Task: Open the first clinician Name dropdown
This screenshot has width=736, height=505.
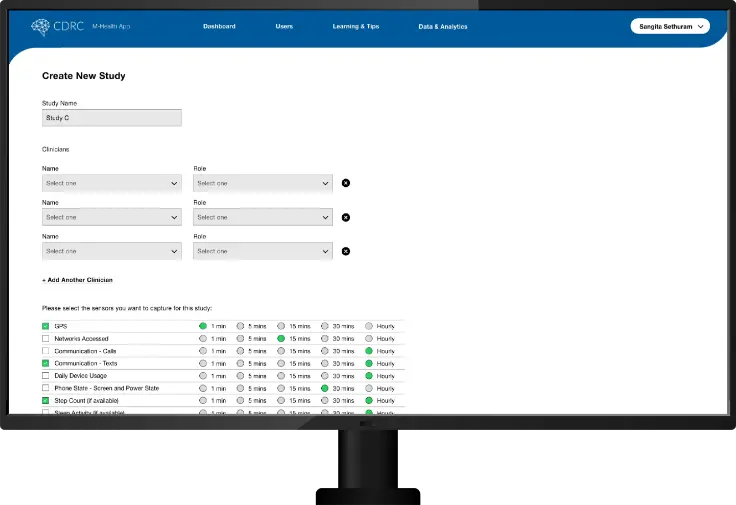Action: pyautogui.click(x=111, y=183)
